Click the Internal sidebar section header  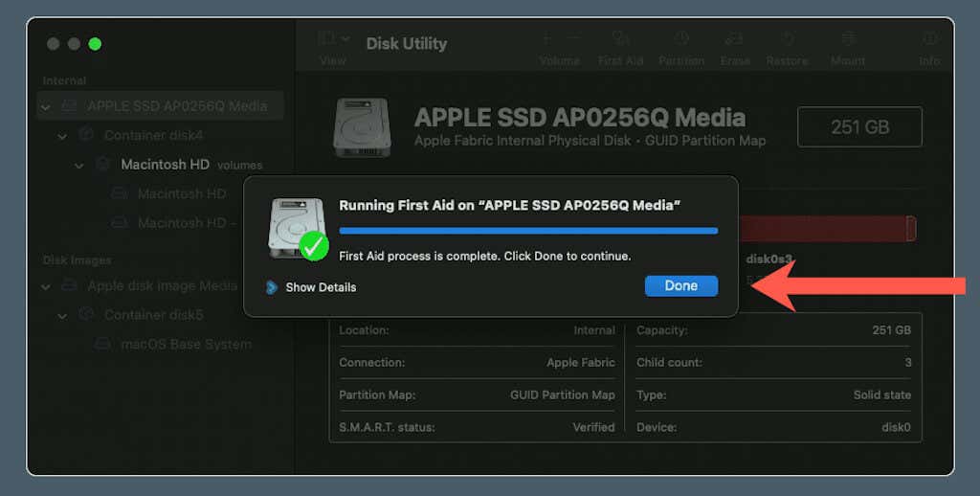[x=64, y=80]
